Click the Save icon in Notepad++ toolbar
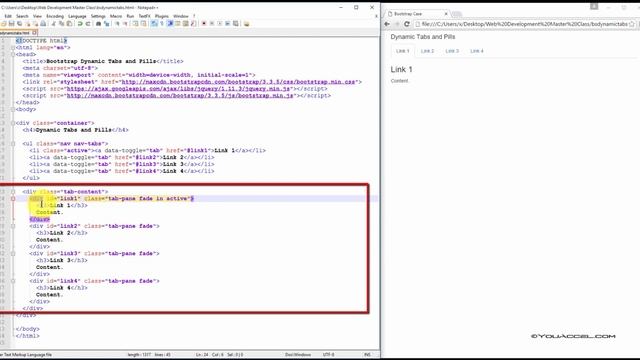Viewport: 640px width, 360px height. 11,24
